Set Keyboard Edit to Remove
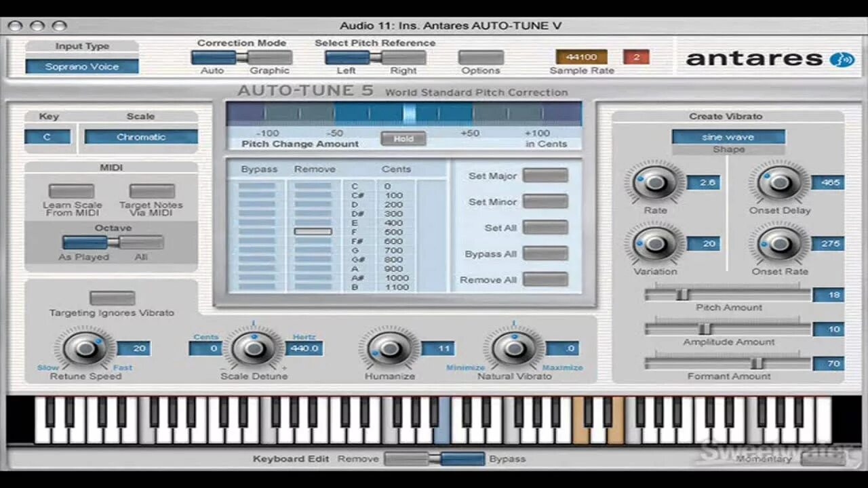868x488 pixels. [x=406, y=459]
